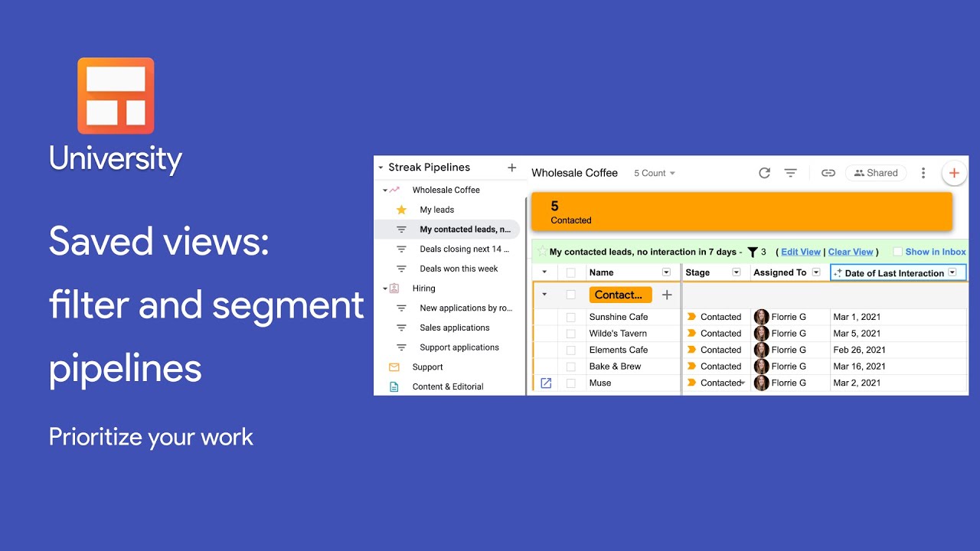Click the Content & Editorial document icon
980x551 pixels.
click(x=394, y=386)
